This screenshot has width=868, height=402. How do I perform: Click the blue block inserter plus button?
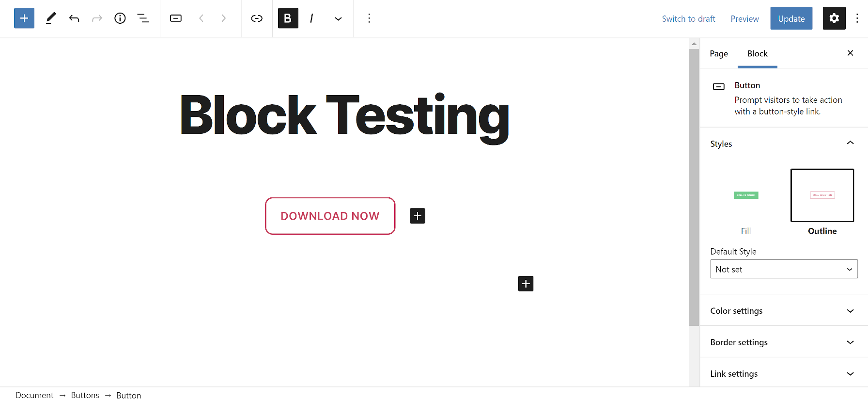(24, 18)
